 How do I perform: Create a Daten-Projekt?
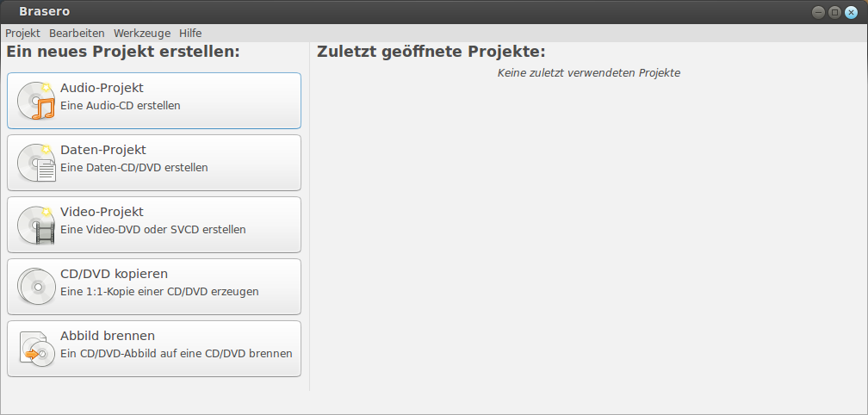[x=154, y=163]
